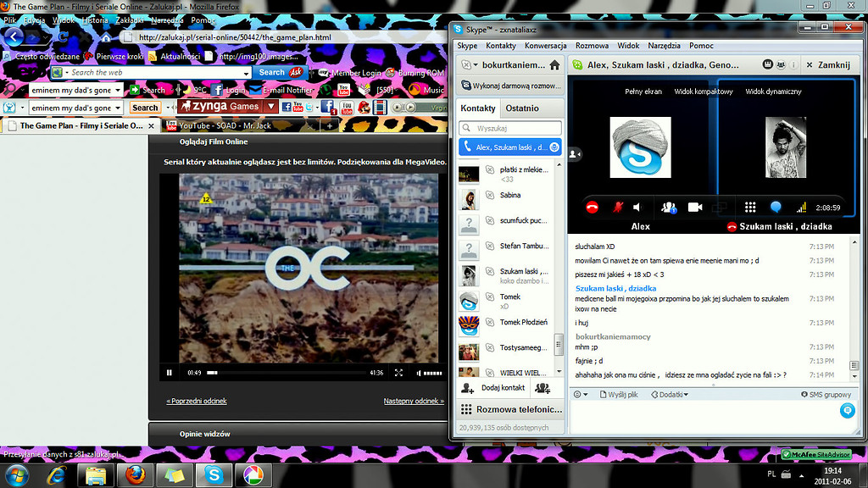Viewport: 868px width, 488px height.
Task: Close The Game Plan tab
Action: [x=151, y=126]
